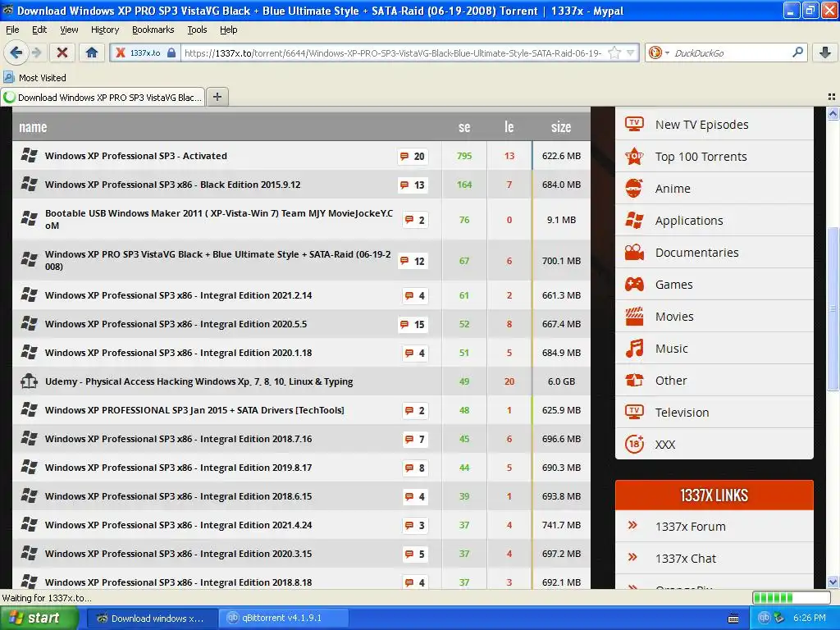Open the 1337x Forum link

[690, 527]
